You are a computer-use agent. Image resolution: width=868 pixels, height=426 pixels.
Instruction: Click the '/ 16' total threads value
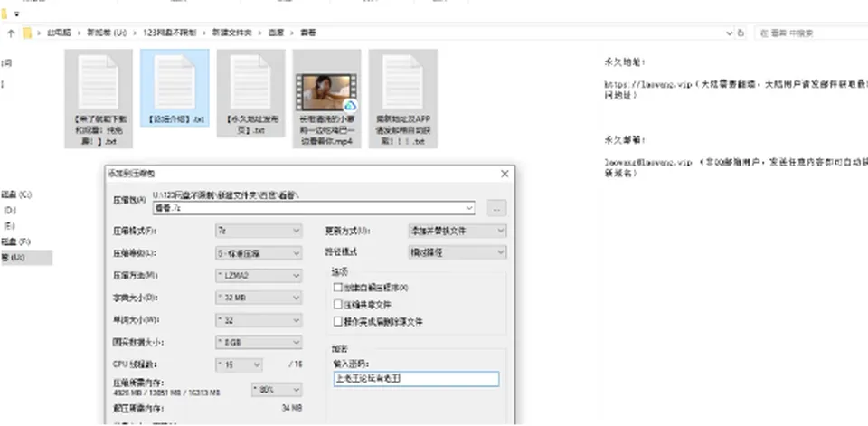(296, 364)
